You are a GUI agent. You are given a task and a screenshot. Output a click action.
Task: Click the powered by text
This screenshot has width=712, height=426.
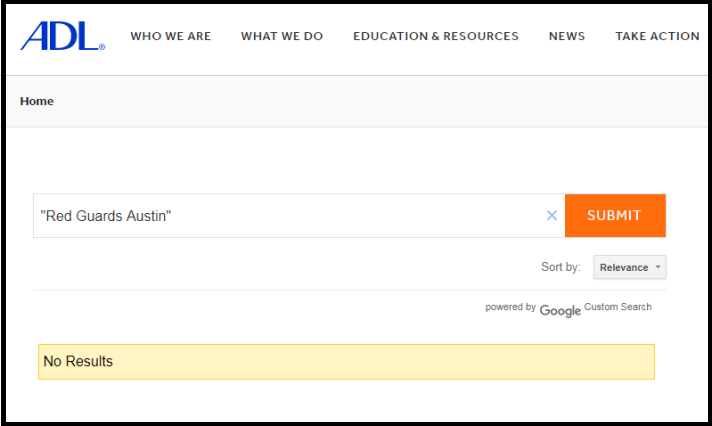click(x=510, y=307)
